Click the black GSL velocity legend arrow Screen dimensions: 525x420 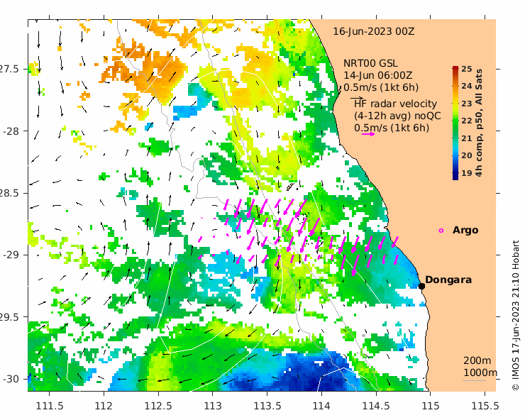pos(357,98)
